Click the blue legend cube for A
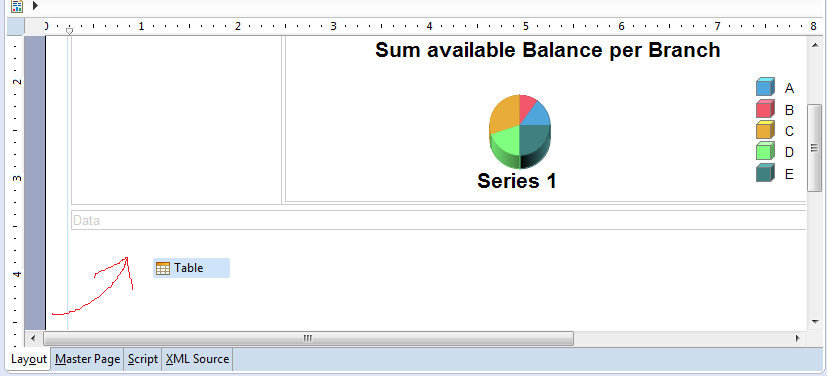 (x=765, y=87)
